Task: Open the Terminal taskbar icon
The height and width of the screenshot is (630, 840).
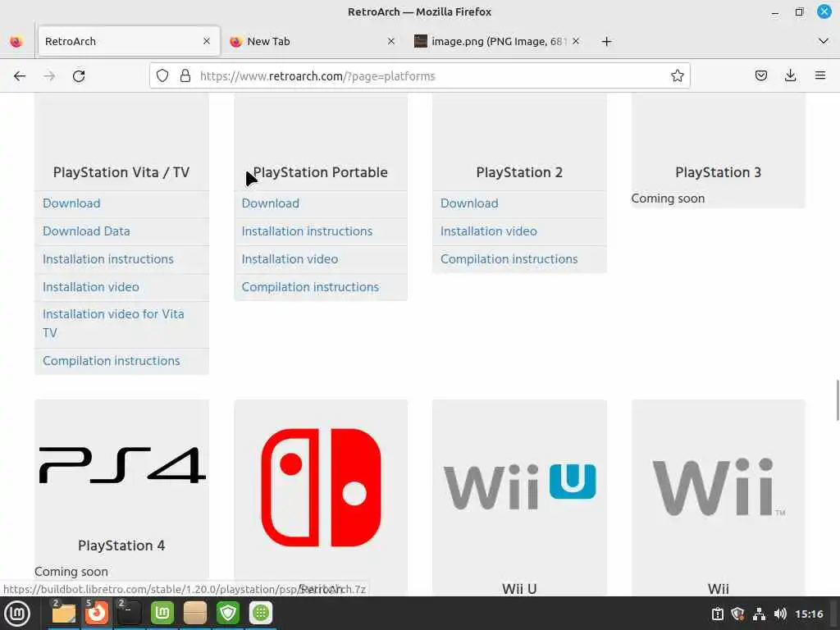Action: [129, 614]
